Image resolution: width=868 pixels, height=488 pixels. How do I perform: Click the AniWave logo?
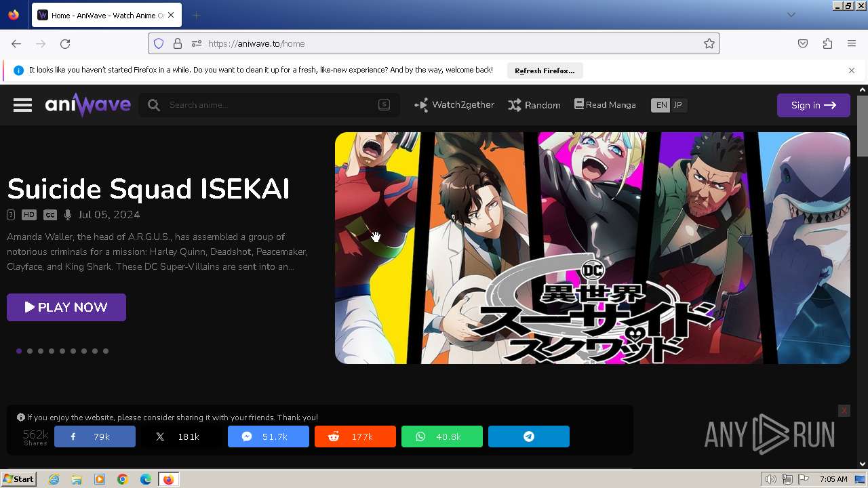point(87,104)
